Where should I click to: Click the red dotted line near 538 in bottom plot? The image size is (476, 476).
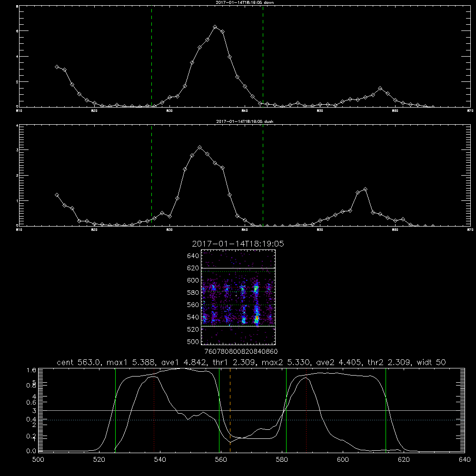[x=154, y=410]
